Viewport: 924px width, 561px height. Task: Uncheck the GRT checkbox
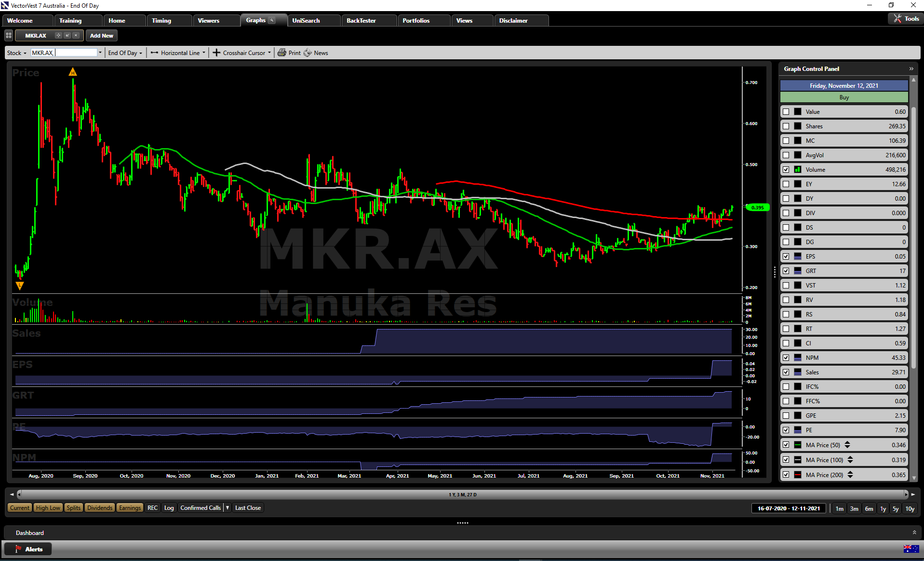coord(786,271)
